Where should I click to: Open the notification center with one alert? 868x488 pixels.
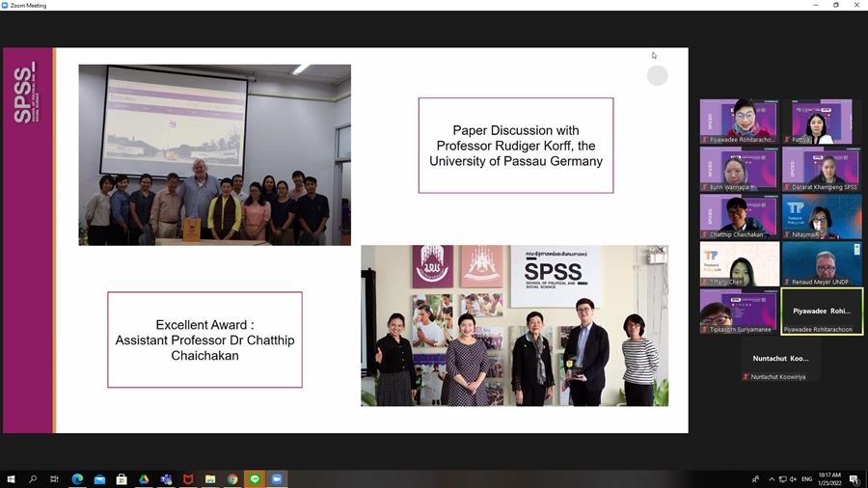click(854, 479)
